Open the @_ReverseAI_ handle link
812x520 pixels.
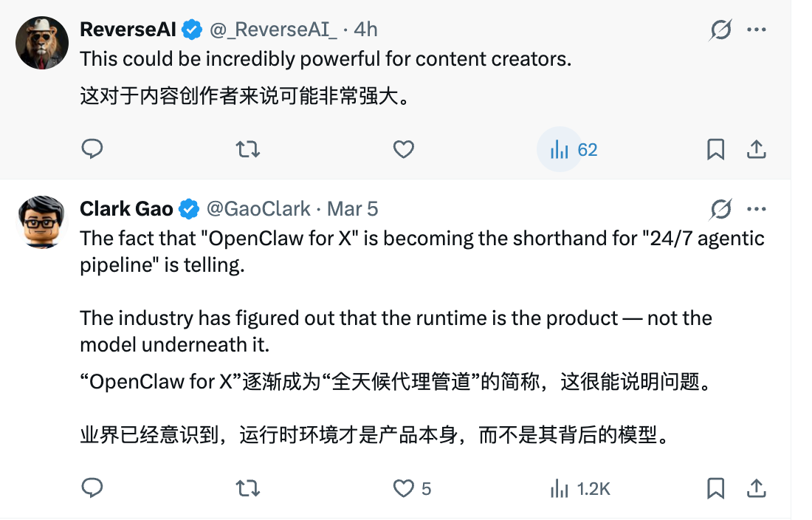[x=273, y=30]
